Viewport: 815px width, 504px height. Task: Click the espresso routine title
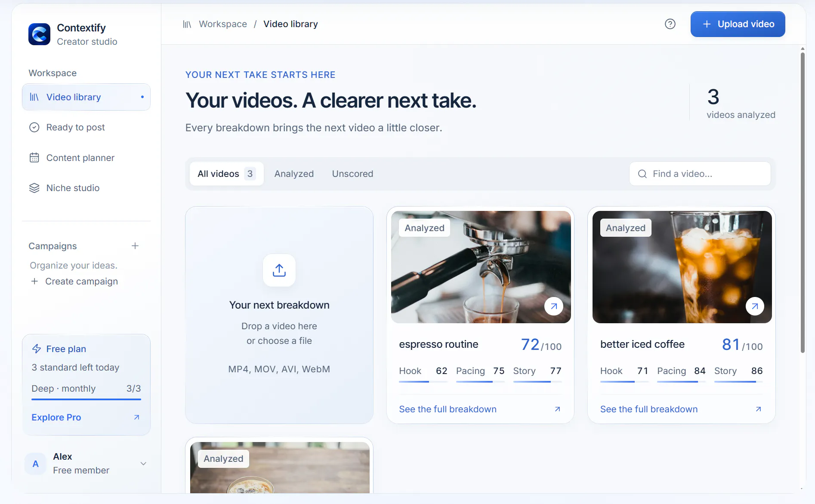438,344
